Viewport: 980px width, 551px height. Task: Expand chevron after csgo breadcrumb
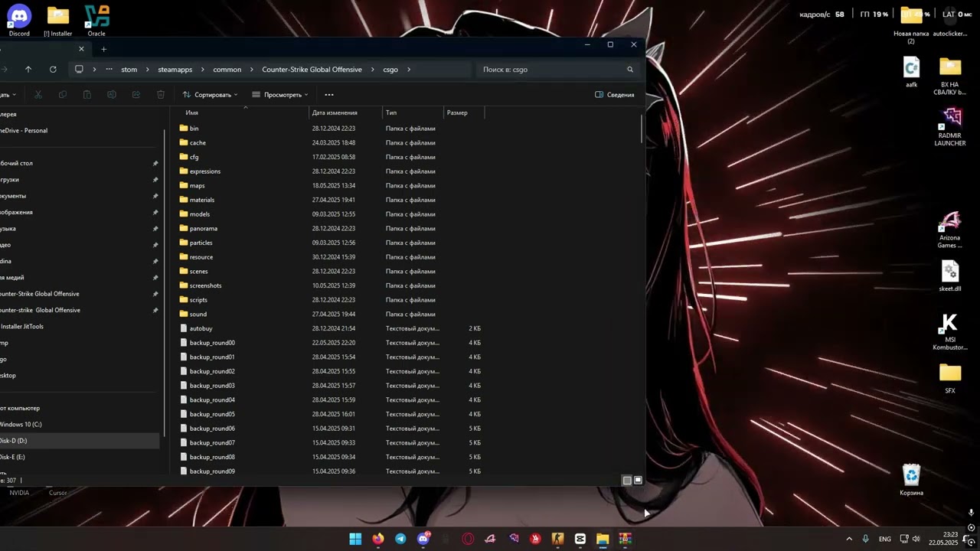point(409,70)
